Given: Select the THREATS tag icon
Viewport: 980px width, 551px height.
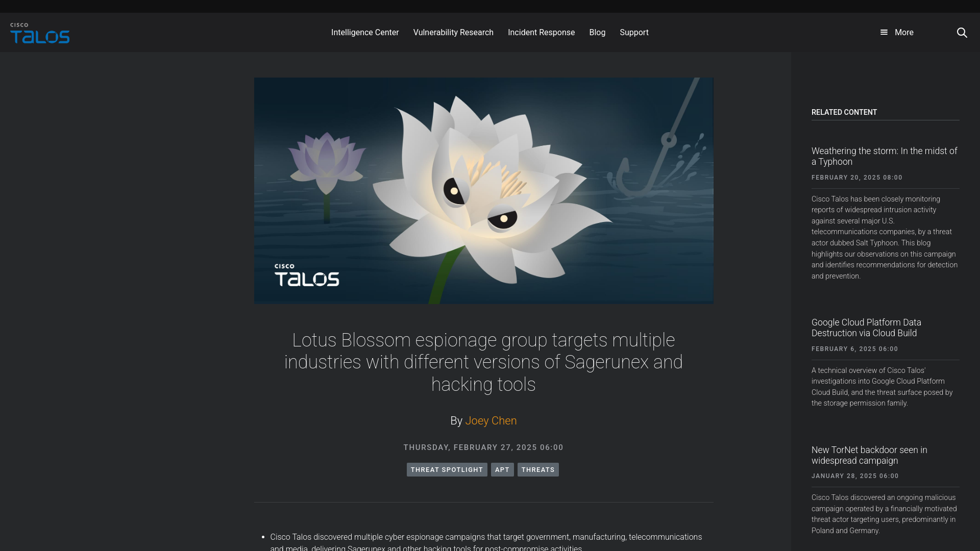Looking at the screenshot, I should (538, 469).
